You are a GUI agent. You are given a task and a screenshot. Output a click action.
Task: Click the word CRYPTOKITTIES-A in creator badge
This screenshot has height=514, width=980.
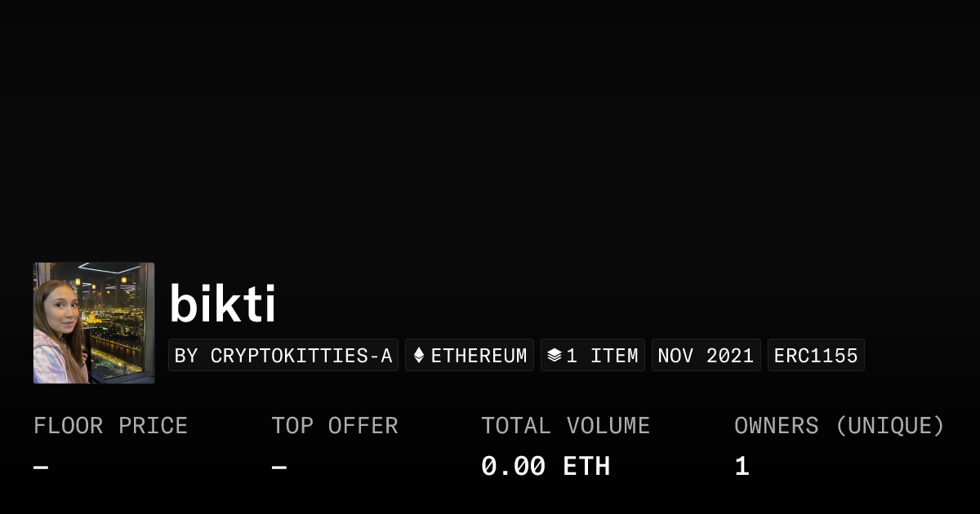click(301, 356)
